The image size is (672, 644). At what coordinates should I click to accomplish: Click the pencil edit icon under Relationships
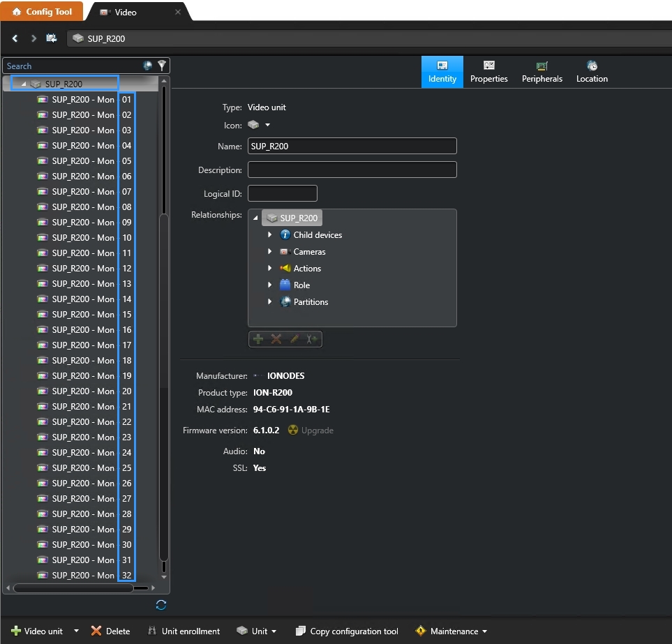click(x=294, y=339)
